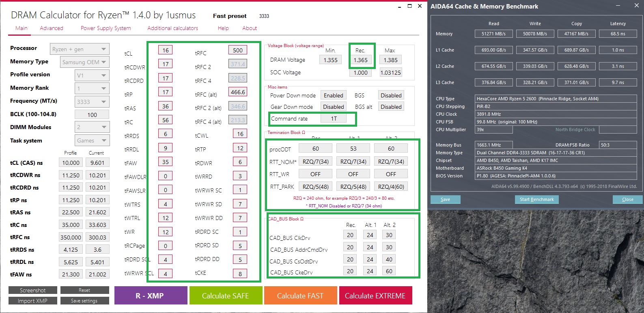The image size is (644, 313).
Task: Show the About tab
Action: click(x=250, y=28)
